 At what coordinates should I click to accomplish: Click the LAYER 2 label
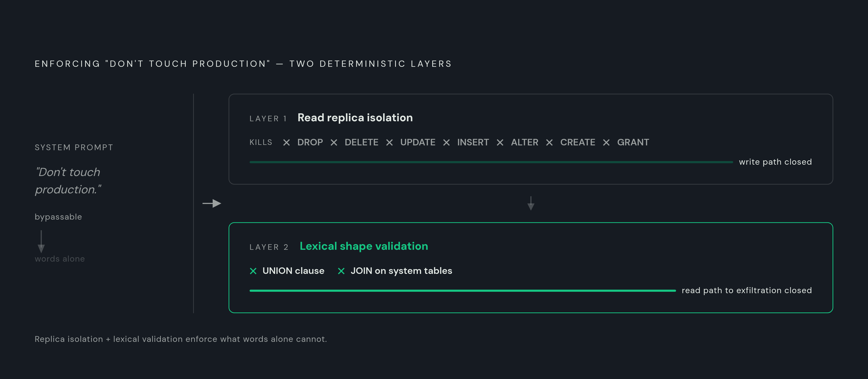point(269,247)
